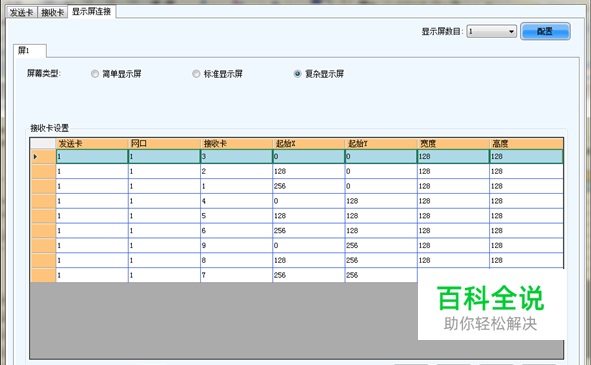591x365 pixels.
Task: Click receiver card cell with value 9
Action: coord(237,245)
